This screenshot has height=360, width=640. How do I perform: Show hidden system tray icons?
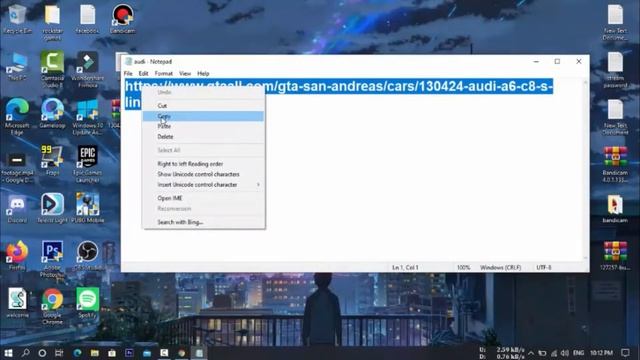point(531,353)
